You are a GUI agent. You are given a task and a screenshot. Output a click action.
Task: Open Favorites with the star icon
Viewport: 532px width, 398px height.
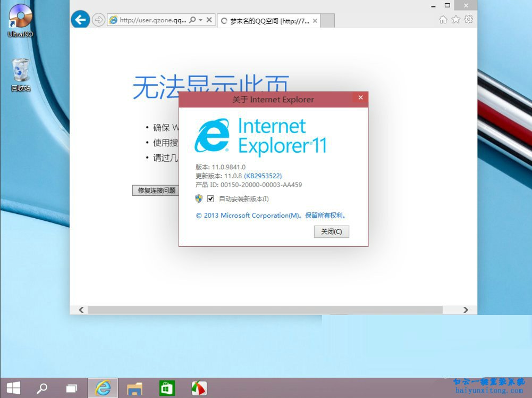(455, 19)
